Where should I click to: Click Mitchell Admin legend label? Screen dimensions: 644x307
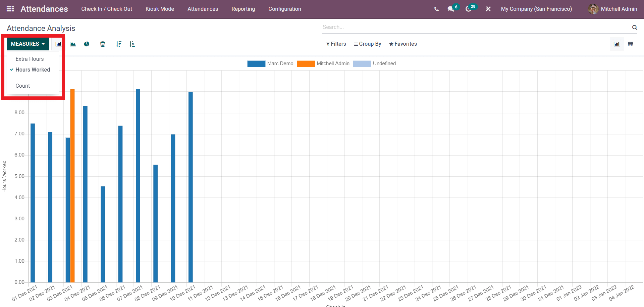333,63
